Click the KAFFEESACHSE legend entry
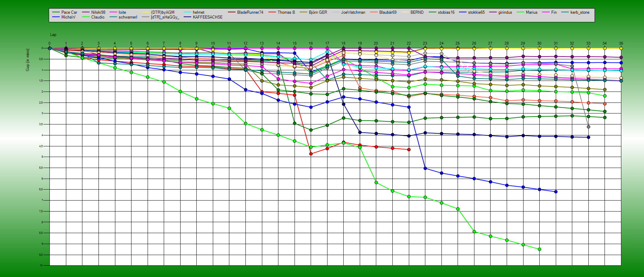 click(207, 17)
